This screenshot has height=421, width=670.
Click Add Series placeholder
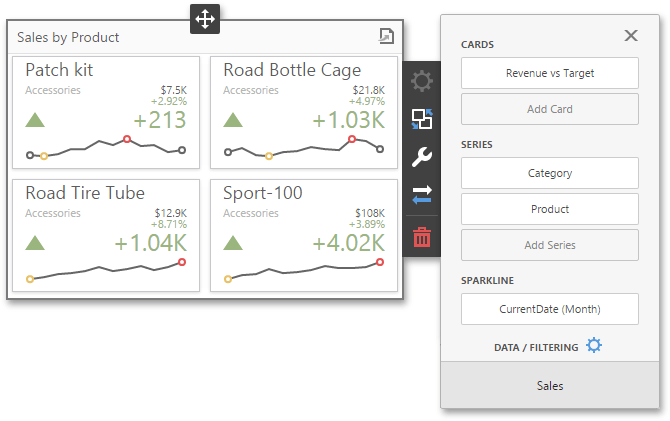point(550,245)
